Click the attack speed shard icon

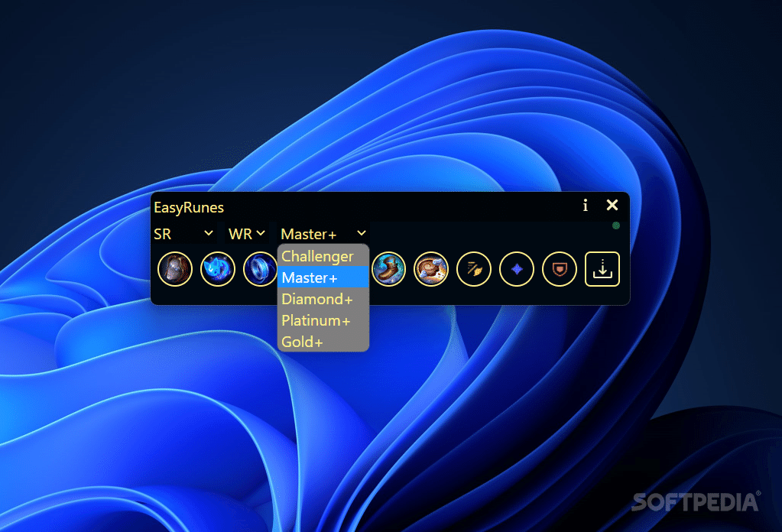point(474,269)
